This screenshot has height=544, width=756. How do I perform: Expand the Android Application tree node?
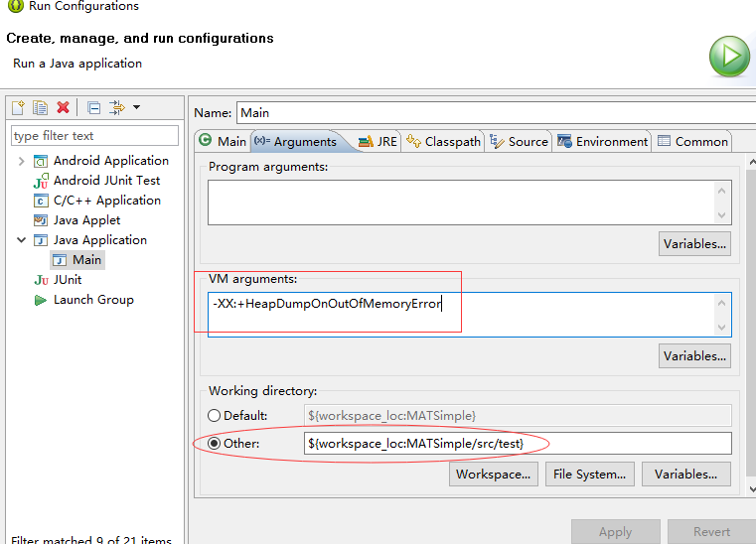point(22,161)
